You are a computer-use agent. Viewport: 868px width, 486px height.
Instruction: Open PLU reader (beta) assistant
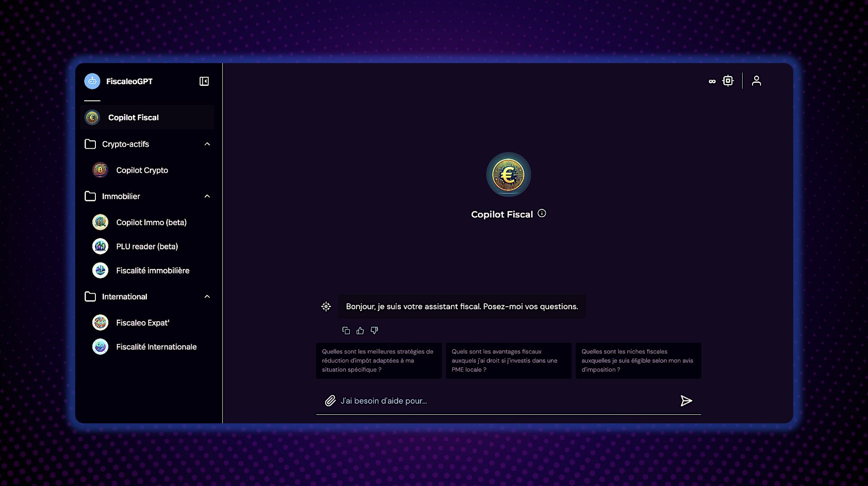coord(146,247)
